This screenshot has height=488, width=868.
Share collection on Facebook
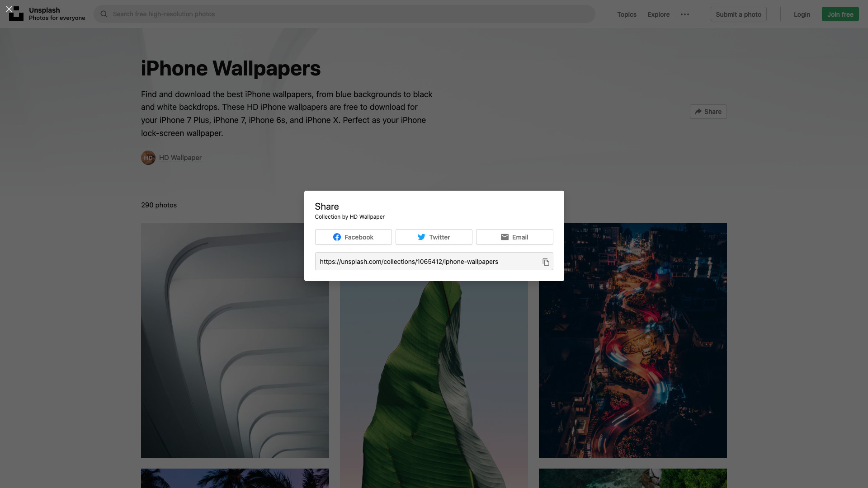click(x=353, y=237)
